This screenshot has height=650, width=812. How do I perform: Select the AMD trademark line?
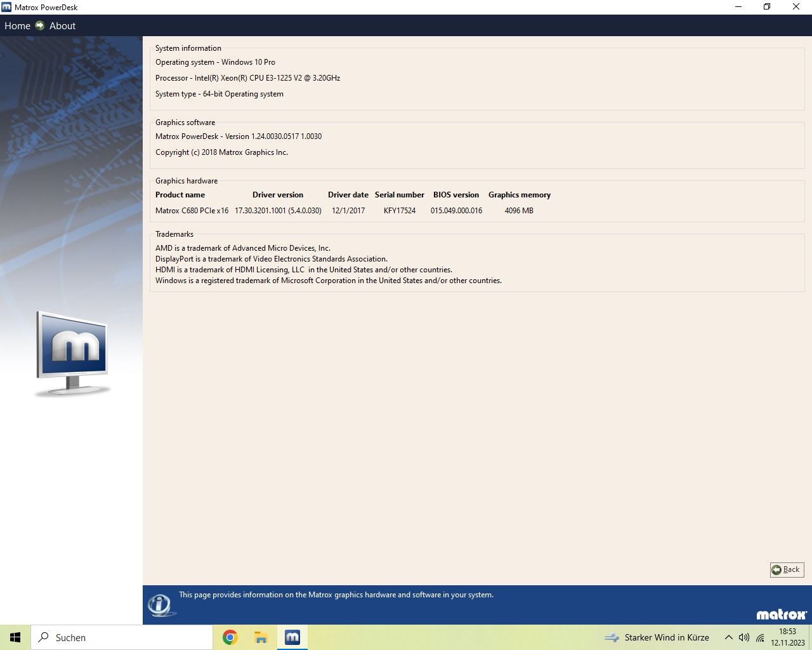pos(243,248)
